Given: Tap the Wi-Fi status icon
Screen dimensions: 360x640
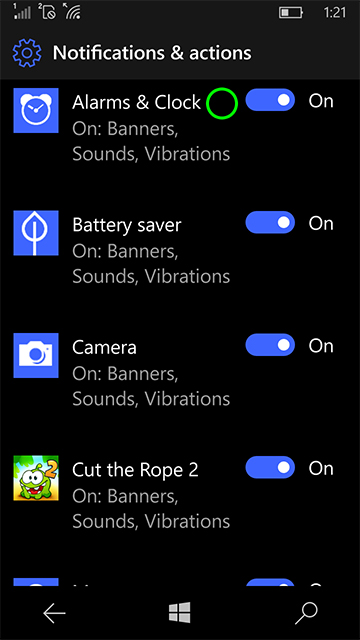Looking at the screenshot, I should [x=71, y=11].
